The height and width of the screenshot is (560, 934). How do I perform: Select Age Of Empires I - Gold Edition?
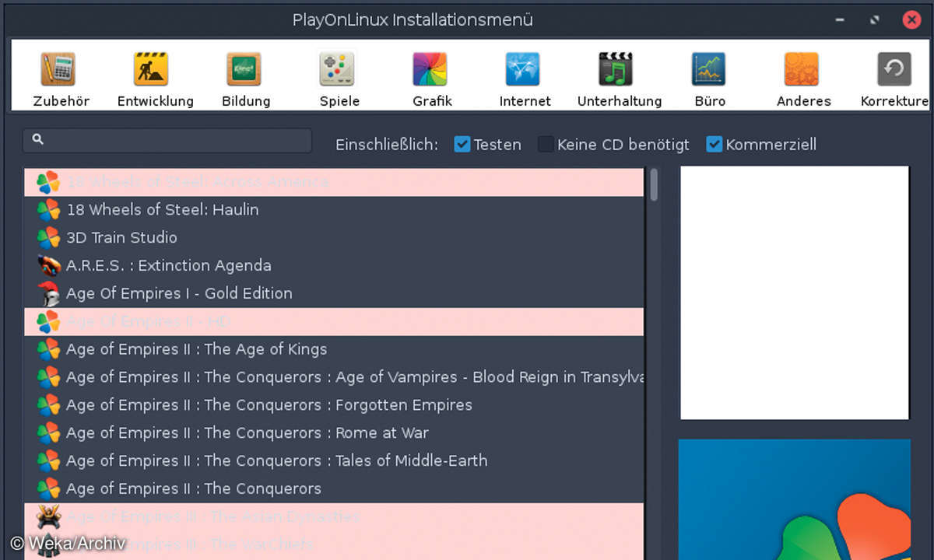(334, 294)
